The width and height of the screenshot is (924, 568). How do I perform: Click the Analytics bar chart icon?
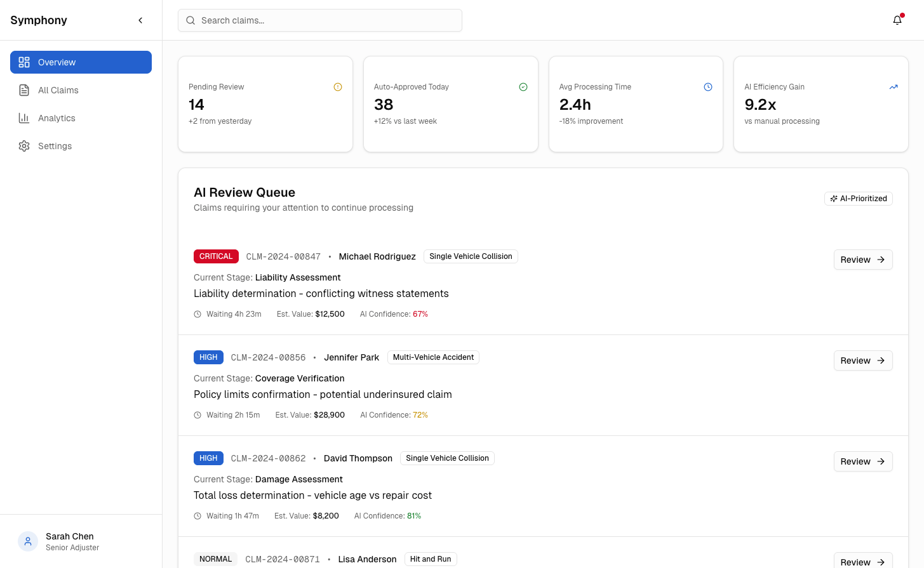(x=24, y=118)
